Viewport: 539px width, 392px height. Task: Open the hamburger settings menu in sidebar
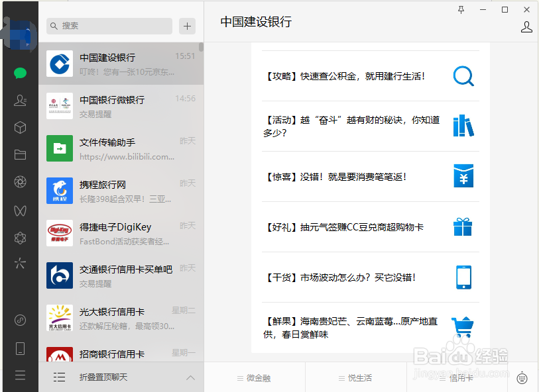20,375
